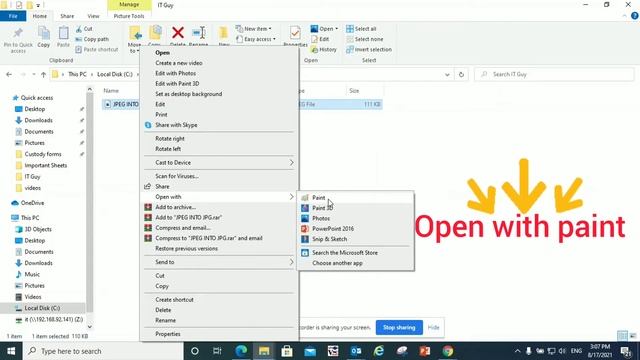Click History in the ribbon

[x=324, y=49]
